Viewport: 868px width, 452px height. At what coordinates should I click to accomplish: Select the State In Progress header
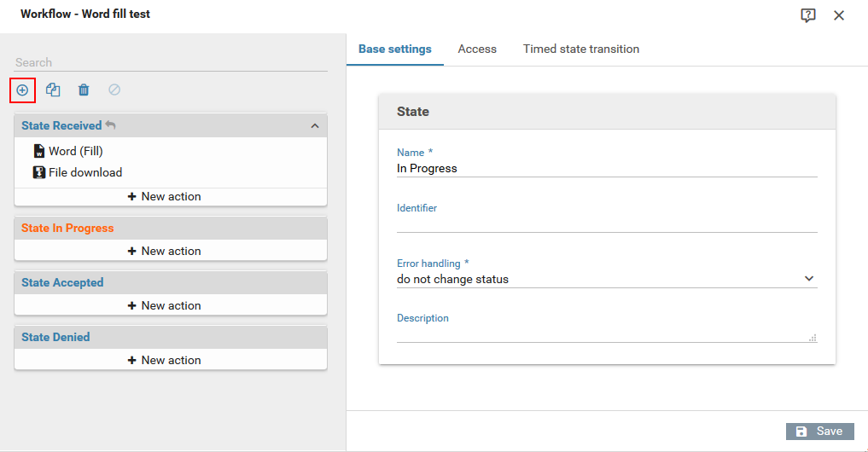coord(67,228)
